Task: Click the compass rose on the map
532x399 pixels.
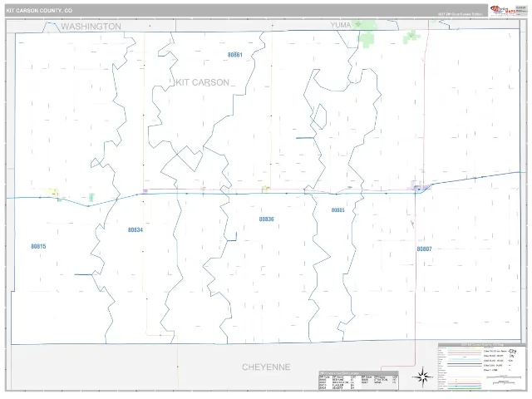Action: point(422,377)
